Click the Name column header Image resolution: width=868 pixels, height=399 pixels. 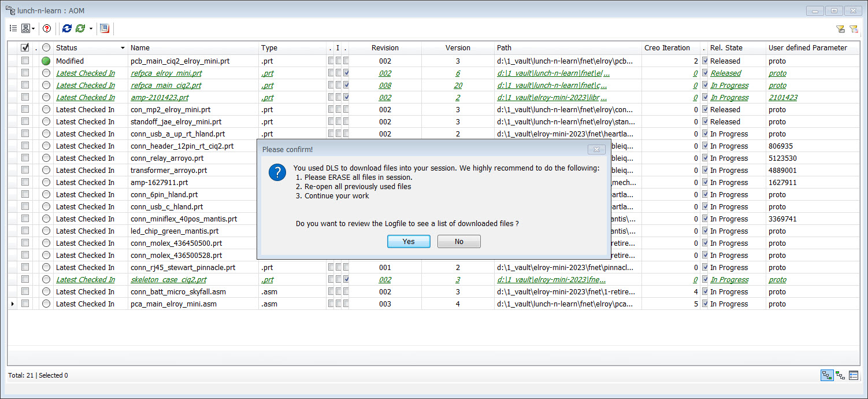(142, 48)
